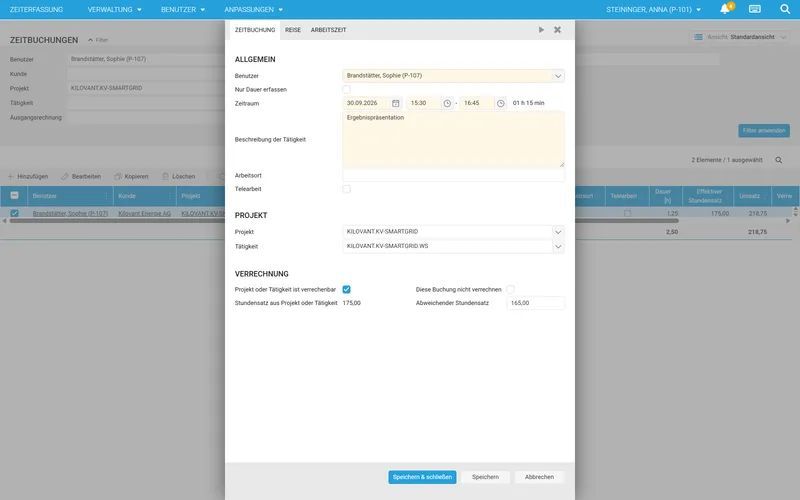Click the play timer icon in dialog header
The image size is (800, 500).
541,30
